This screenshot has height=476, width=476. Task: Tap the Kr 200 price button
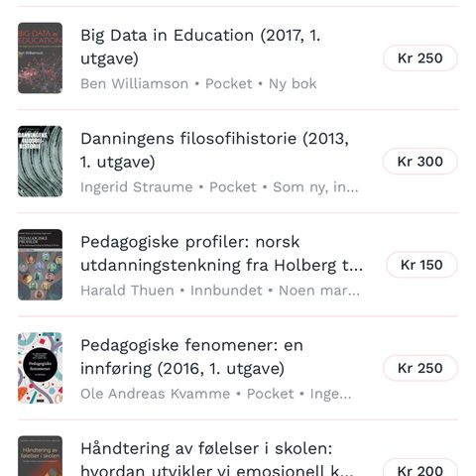click(x=420, y=469)
